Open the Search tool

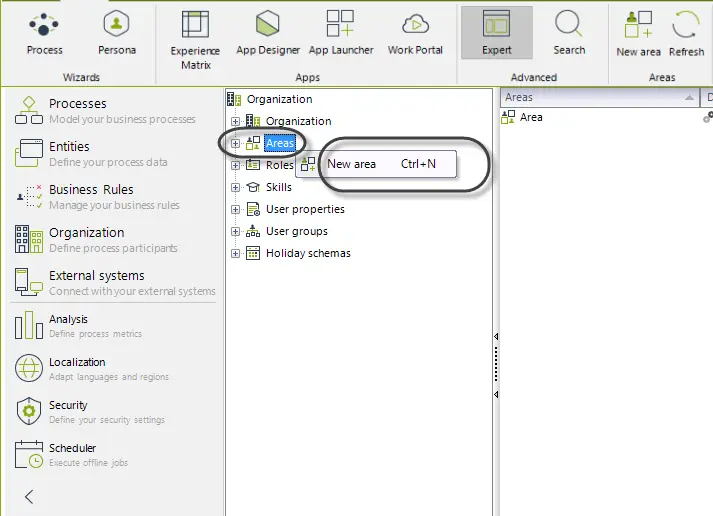point(569,34)
